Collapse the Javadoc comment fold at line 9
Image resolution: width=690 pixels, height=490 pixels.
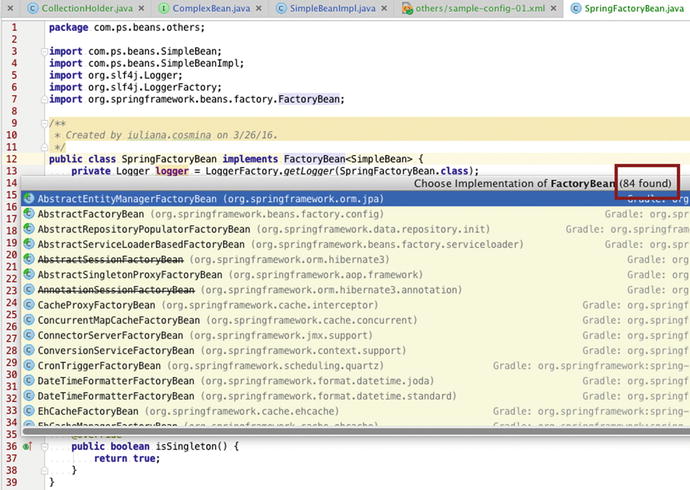[x=44, y=124]
